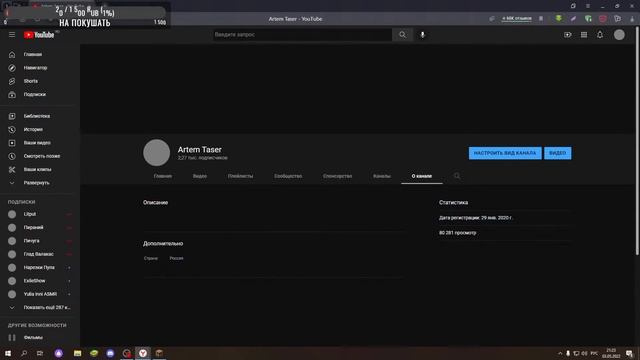Click the YouTube search input field
The height and width of the screenshot is (360, 640).
[x=302, y=35]
